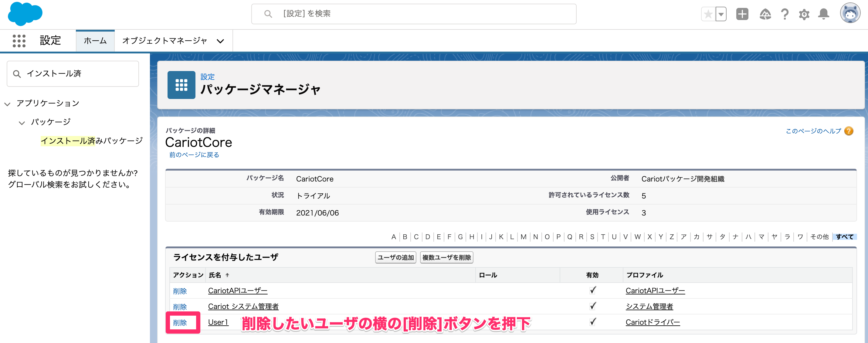Open the favorites list dropdown arrow
The width and height of the screenshot is (868, 343).
point(721,14)
